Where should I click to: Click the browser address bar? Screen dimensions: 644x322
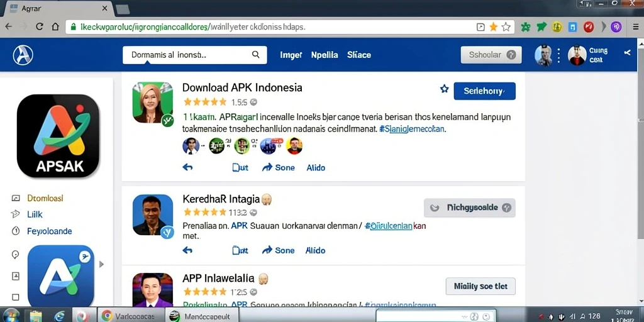click(290, 27)
